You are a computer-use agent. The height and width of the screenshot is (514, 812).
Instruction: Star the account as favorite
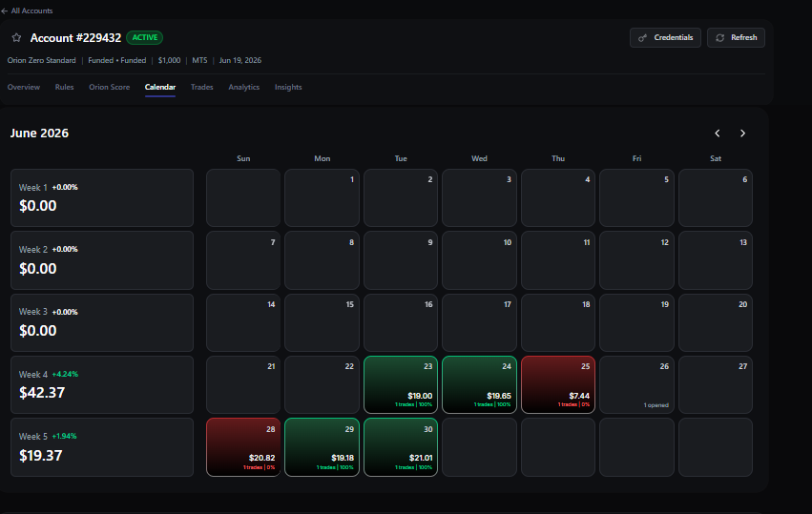pyautogui.click(x=16, y=38)
